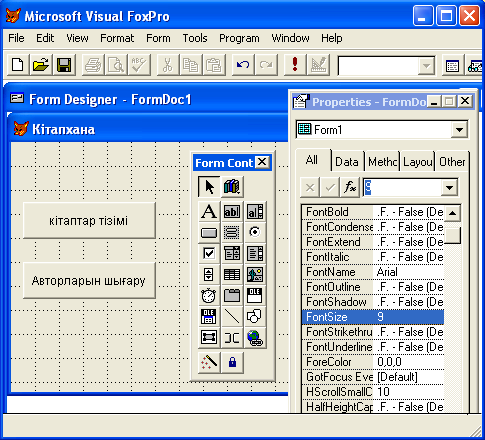Click the property value input field

point(402,188)
